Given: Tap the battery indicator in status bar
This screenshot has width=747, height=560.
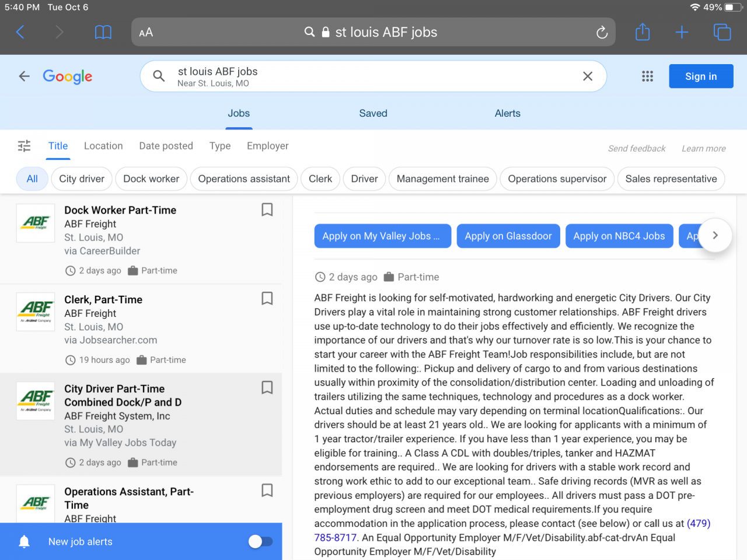Looking at the screenshot, I should (x=733, y=7).
